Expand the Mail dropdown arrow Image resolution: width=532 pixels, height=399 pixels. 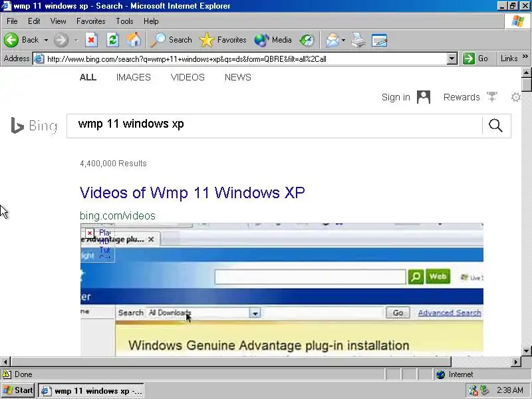pyautogui.click(x=344, y=40)
